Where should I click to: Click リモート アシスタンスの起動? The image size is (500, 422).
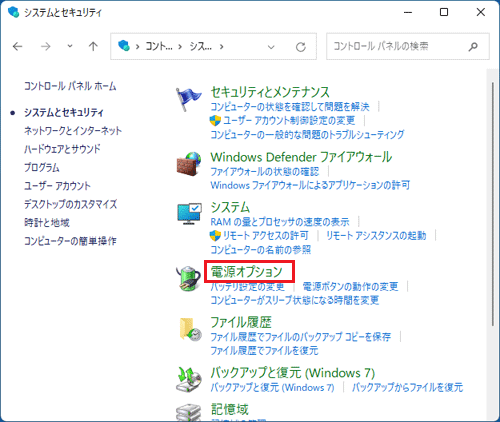tap(376, 236)
